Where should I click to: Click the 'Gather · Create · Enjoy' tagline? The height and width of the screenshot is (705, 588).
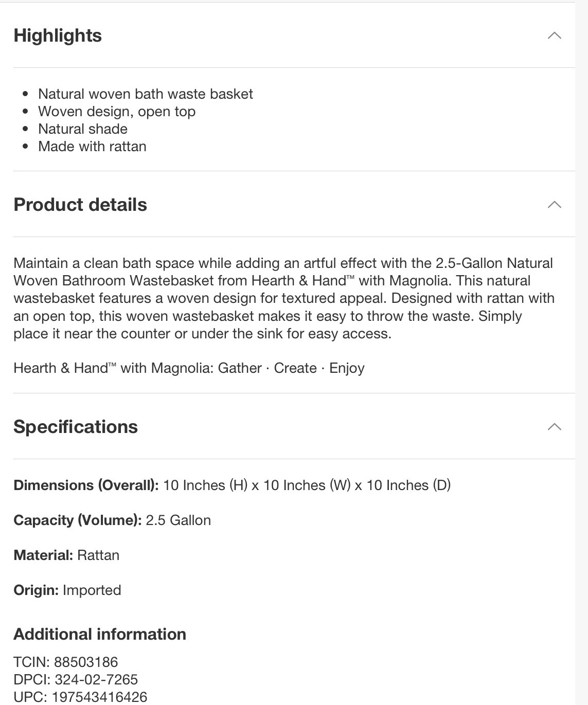[x=291, y=368]
